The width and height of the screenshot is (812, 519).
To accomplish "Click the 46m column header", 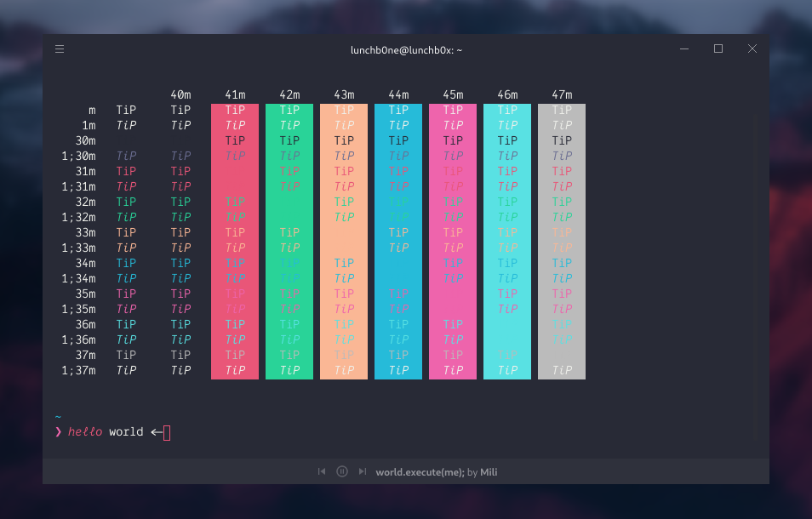I will tap(507, 94).
